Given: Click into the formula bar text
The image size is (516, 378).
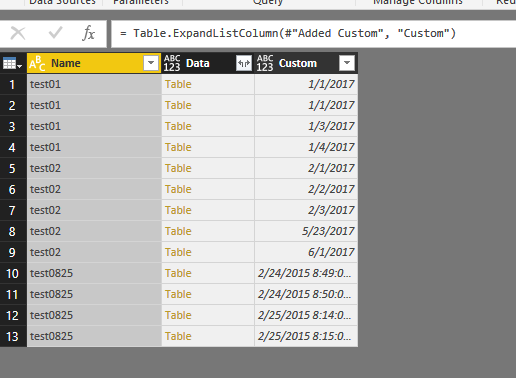Looking at the screenshot, I should coord(288,33).
